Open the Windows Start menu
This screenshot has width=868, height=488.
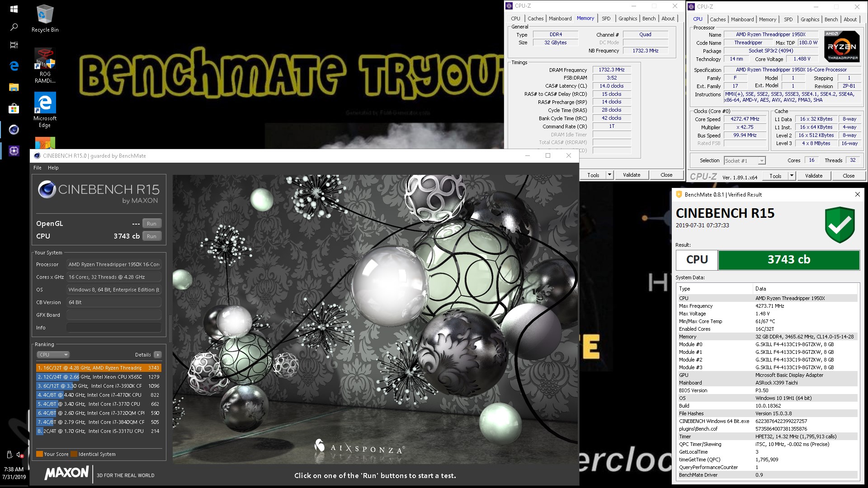(x=14, y=9)
